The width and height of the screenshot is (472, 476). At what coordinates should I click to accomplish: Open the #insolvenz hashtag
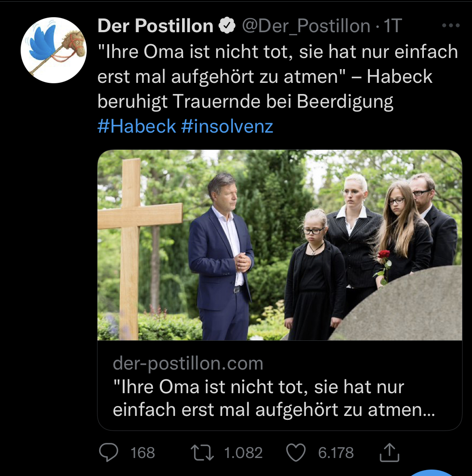(x=227, y=127)
